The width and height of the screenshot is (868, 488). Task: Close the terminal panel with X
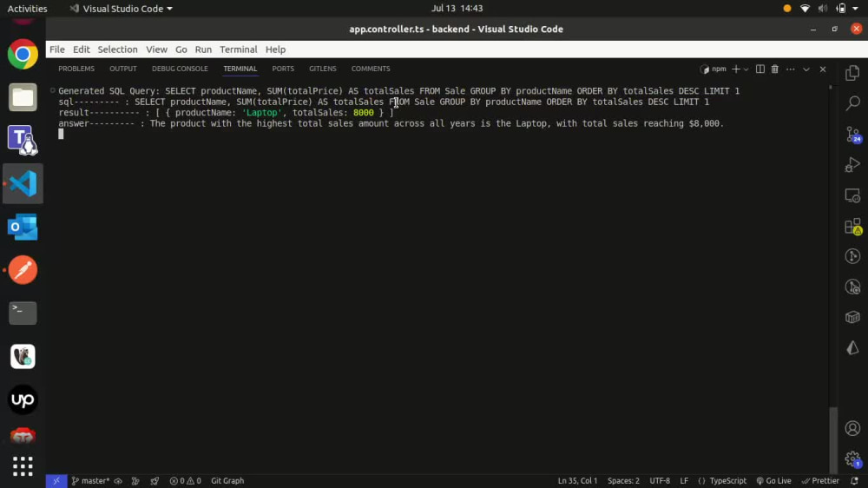pos(823,69)
